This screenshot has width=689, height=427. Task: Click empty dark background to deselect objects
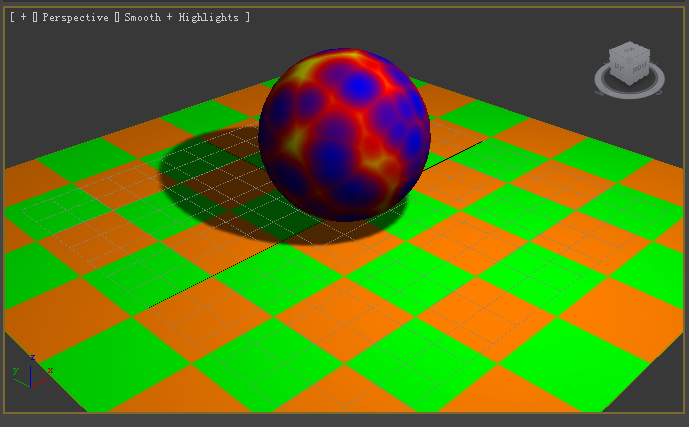[x=132, y=66]
